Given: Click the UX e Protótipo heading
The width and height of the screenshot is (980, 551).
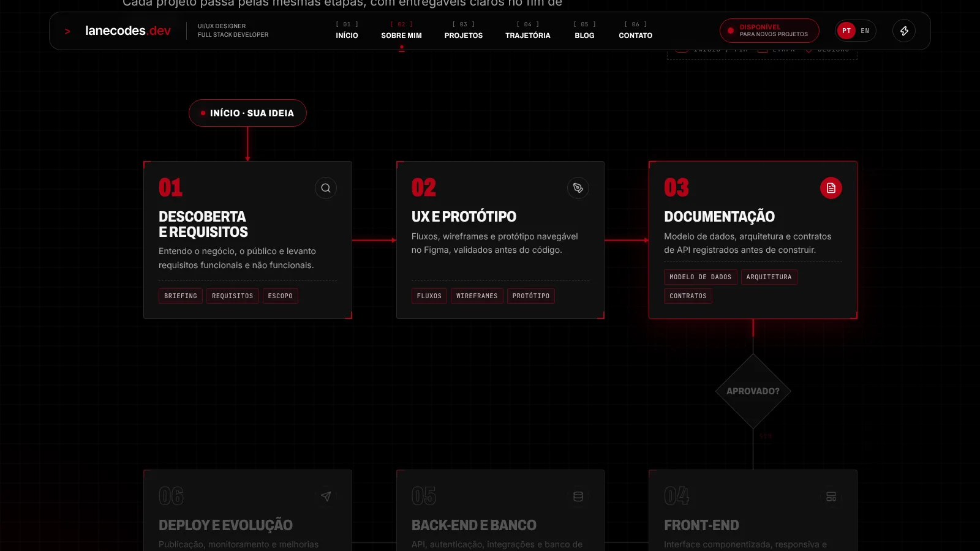Looking at the screenshot, I should 464,217.
